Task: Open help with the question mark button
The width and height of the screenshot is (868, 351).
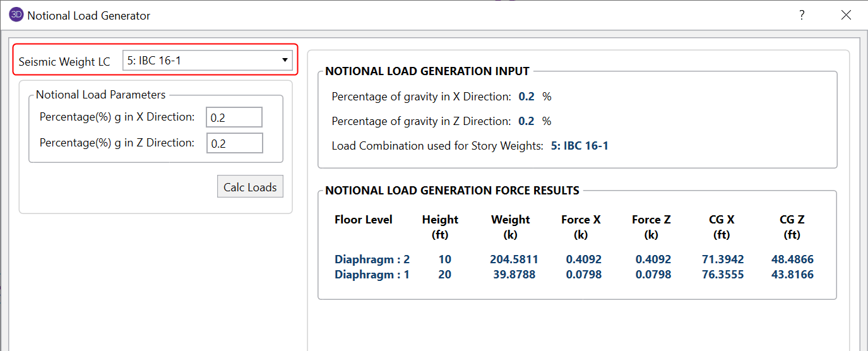Action: [x=802, y=15]
